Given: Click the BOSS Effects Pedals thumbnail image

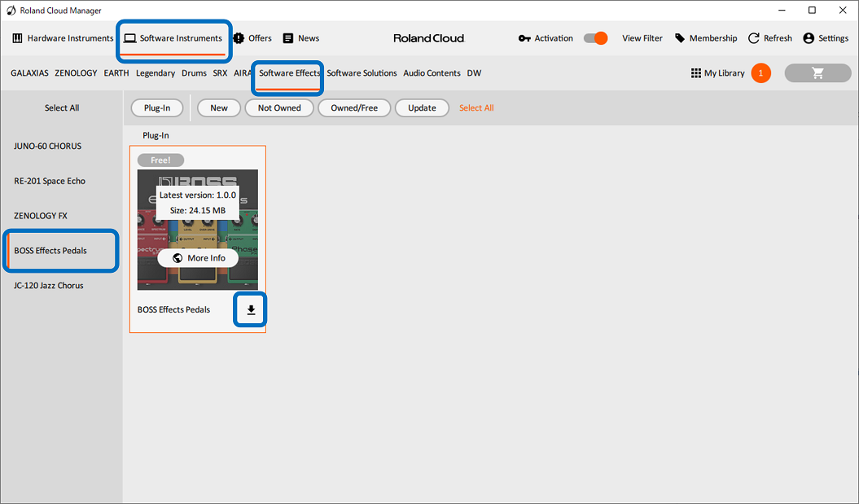Looking at the screenshot, I should coord(198,230).
